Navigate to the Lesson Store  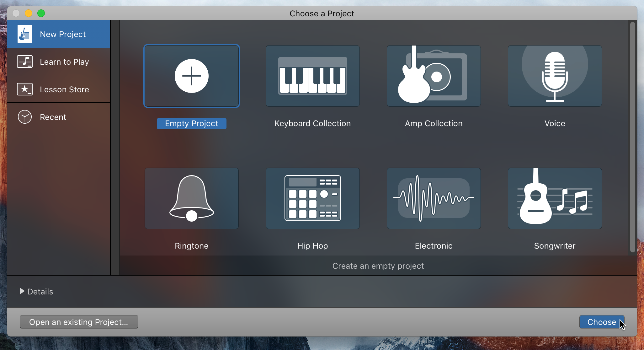64,89
